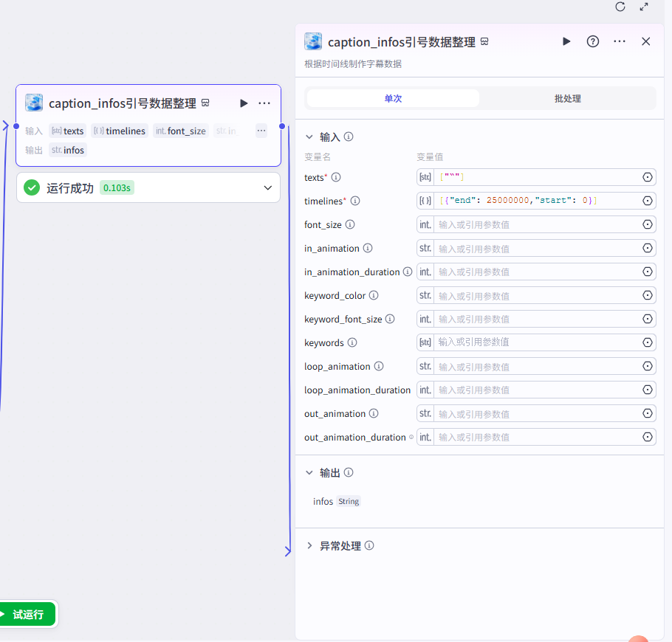This screenshot has height=642, width=672.
Task: Close the caption_infos configuration panel
Action: (x=646, y=41)
